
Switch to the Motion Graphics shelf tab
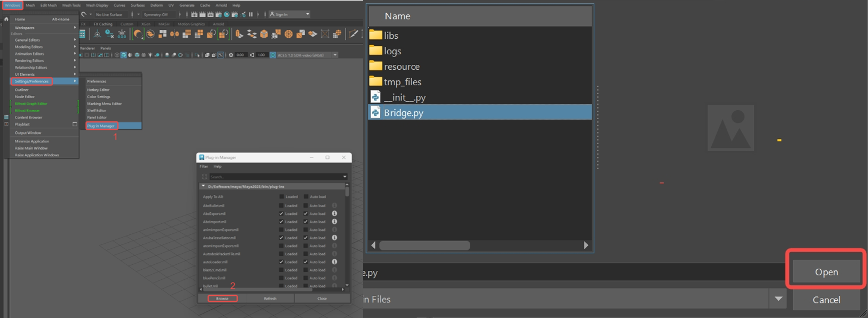coord(191,24)
